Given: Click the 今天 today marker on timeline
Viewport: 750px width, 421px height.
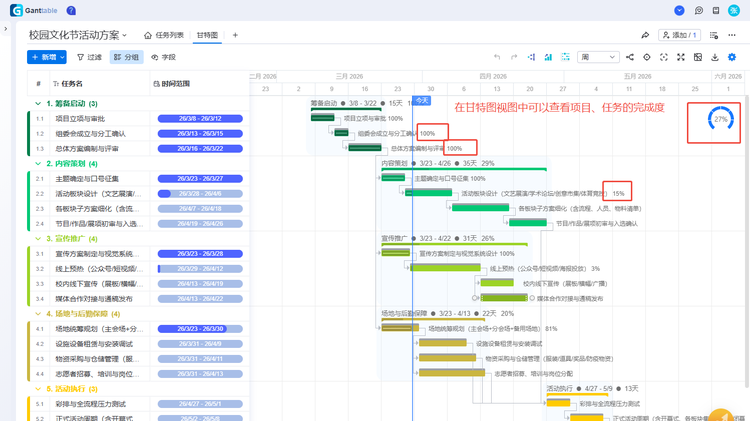Looking at the screenshot, I should [x=421, y=100].
